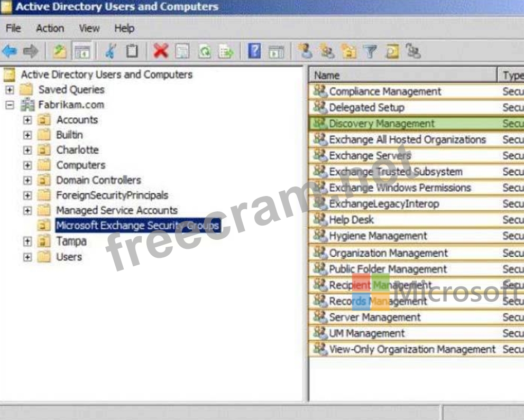Delete the selected object with red X

[x=161, y=51]
